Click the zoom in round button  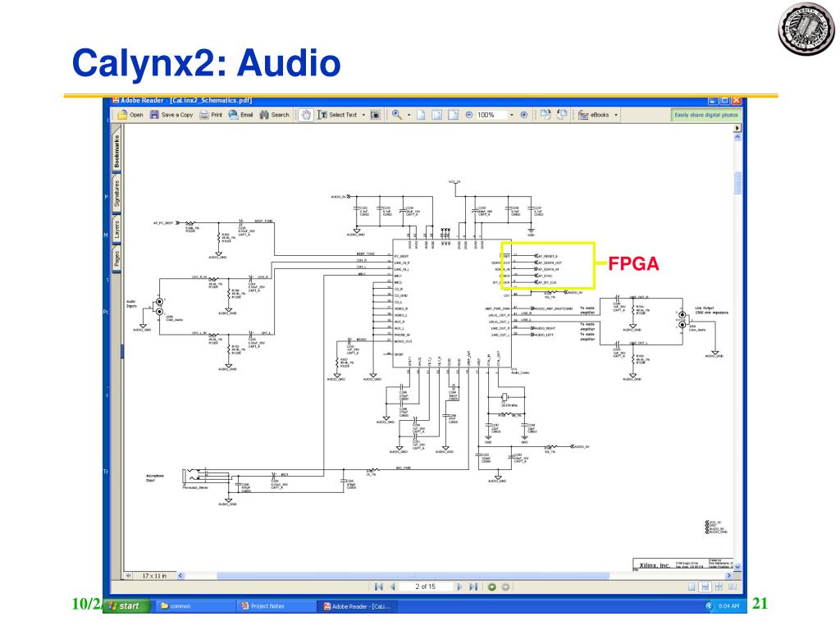coord(524,115)
